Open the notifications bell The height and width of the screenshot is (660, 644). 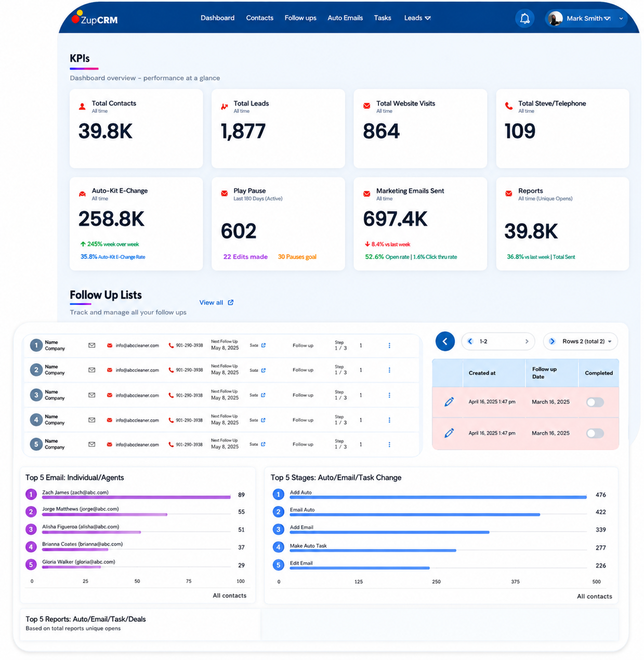coord(524,18)
